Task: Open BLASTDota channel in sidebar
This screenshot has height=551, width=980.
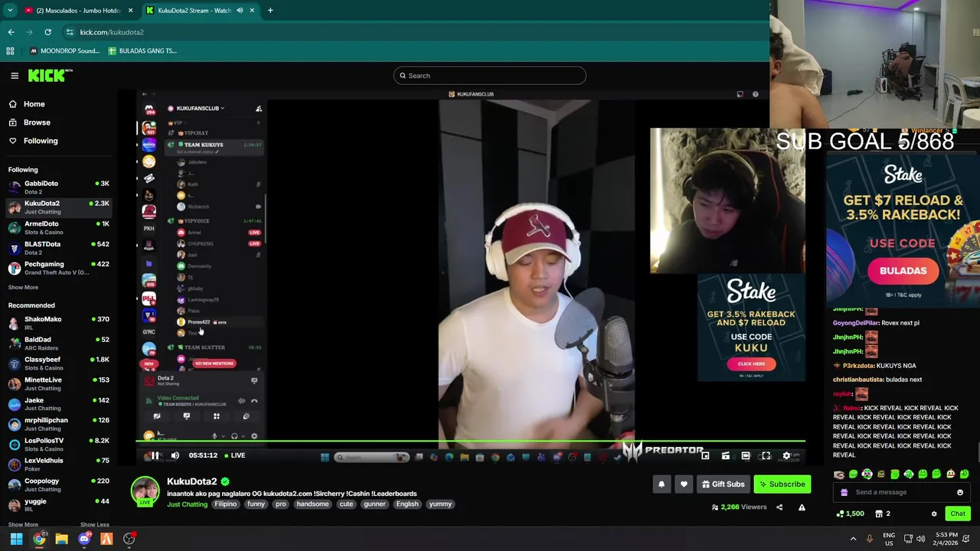Action: coord(58,247)
